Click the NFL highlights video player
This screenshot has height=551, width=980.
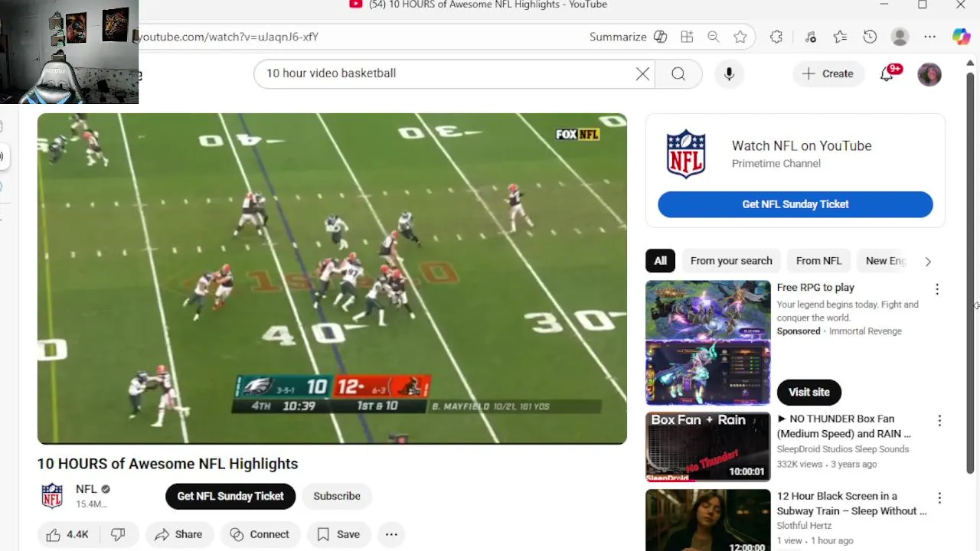(x=332, y=279)
